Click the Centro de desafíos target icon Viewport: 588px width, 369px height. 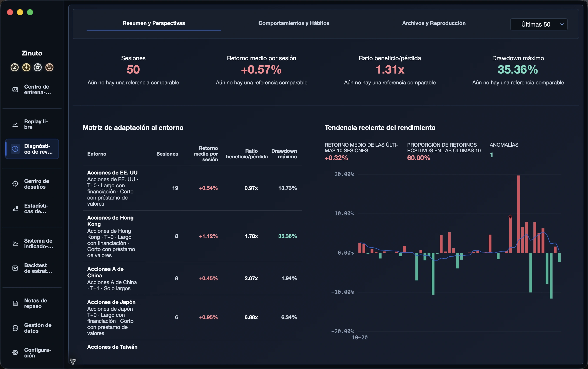[15, 184]
